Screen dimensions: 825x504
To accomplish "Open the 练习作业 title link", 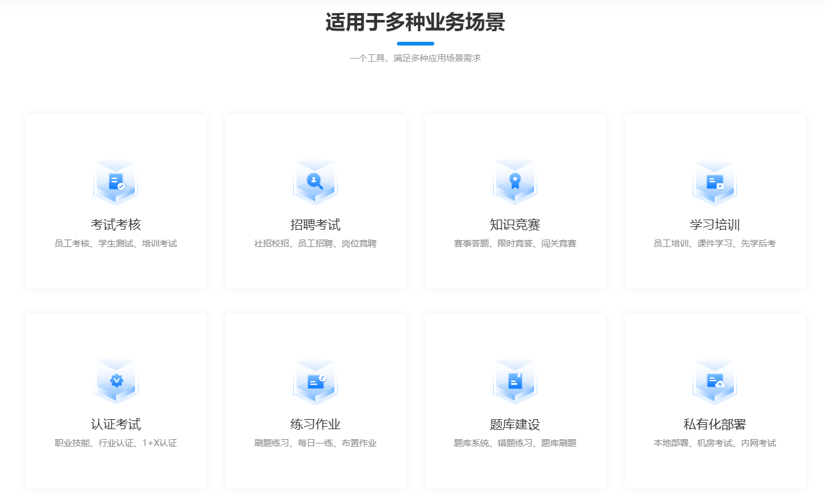I will (315, 424).
